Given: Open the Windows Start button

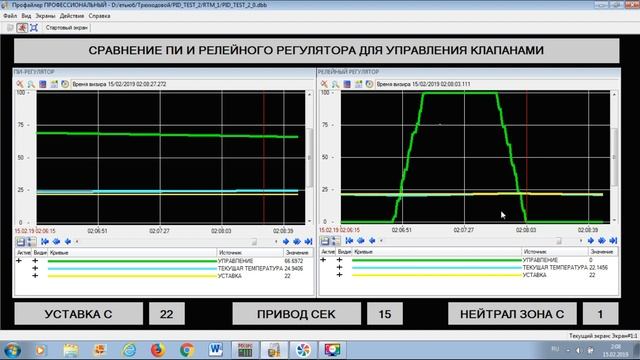Looking at the screenshot, I should point(12,350).
